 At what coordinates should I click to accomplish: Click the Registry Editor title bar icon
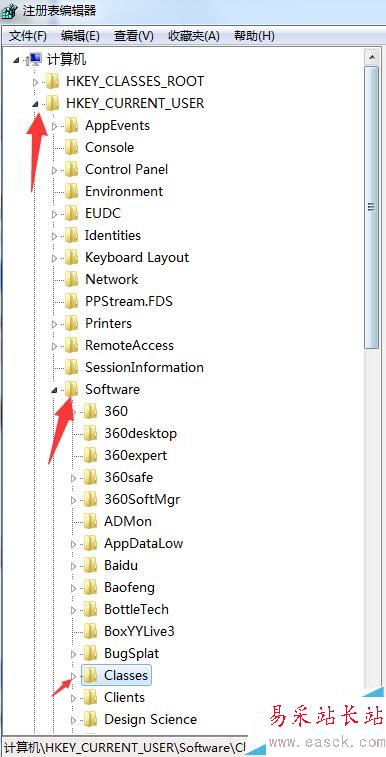(11, 11)
